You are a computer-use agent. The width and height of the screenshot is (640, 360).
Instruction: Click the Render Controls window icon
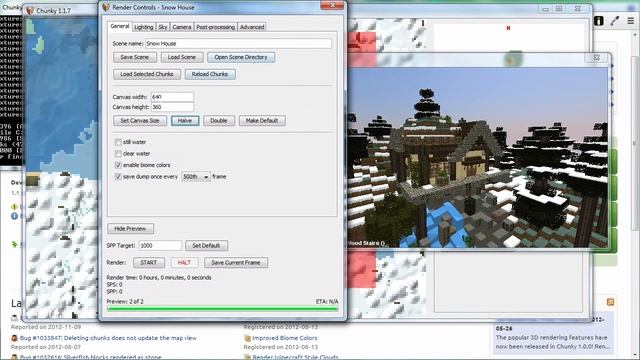(x=106, y=7)
